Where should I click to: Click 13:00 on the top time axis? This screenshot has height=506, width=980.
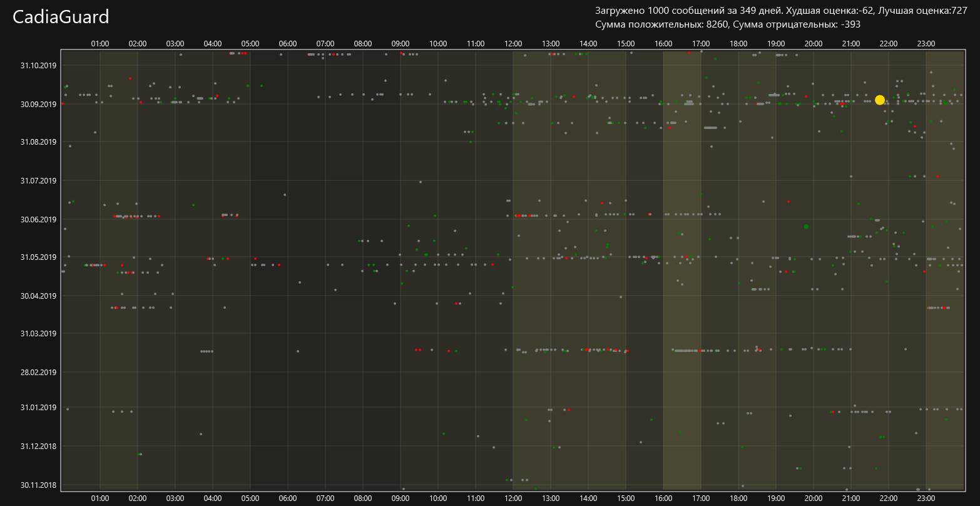coord(551,44)
